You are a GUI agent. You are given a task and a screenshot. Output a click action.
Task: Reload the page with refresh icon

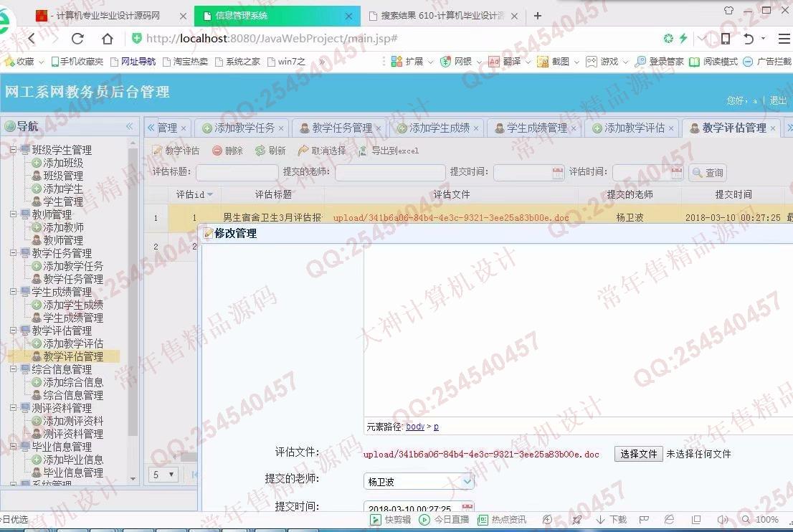tap(77, 39)
